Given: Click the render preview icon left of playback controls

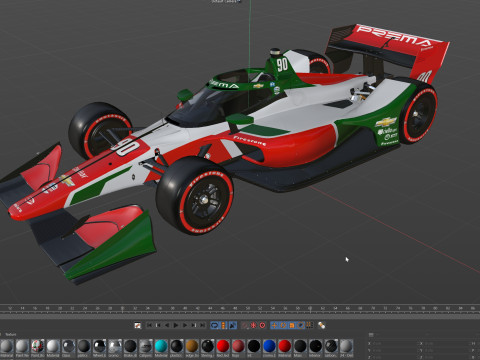Looking at the screenshot, I should click(137, 325).
